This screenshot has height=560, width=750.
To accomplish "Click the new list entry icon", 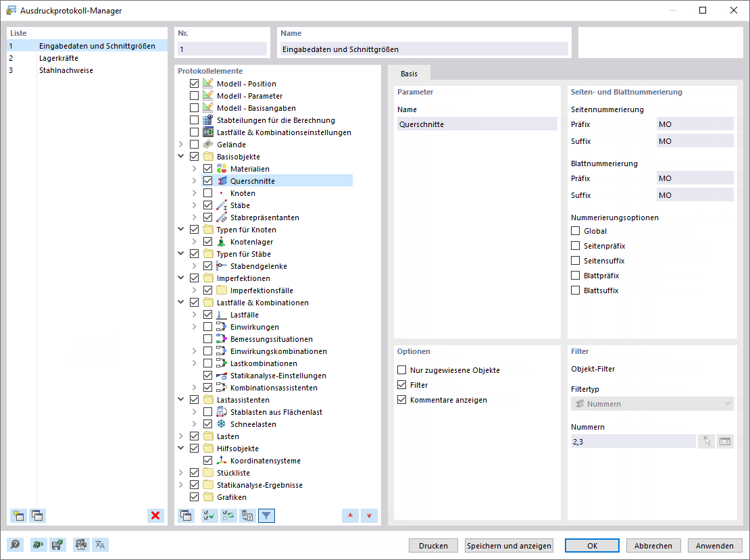I will coord(19,515).
